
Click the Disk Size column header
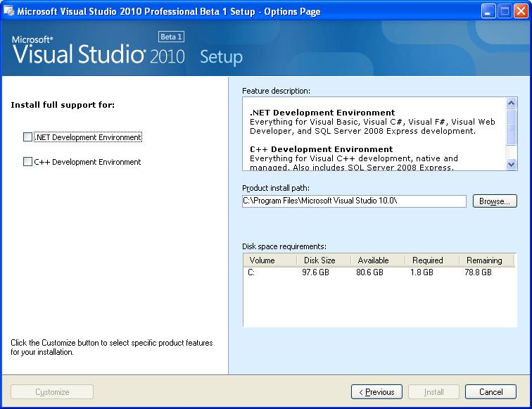[319, 260]
